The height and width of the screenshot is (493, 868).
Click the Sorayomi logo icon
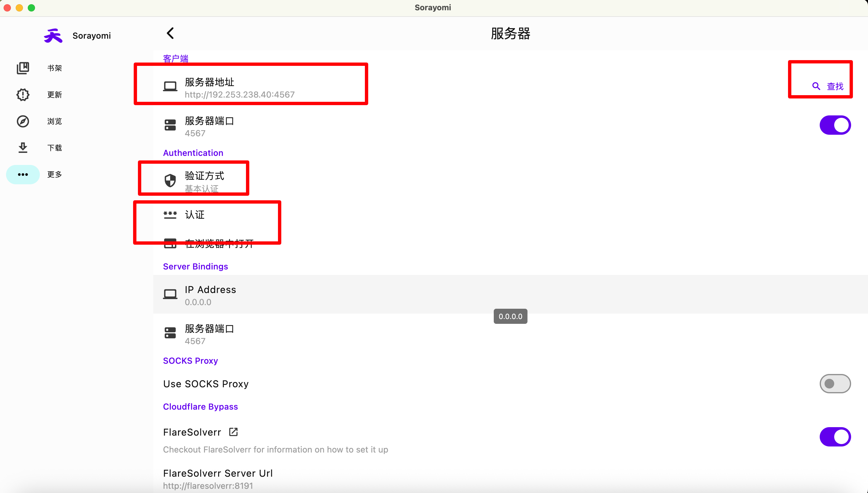click(53, 36)
